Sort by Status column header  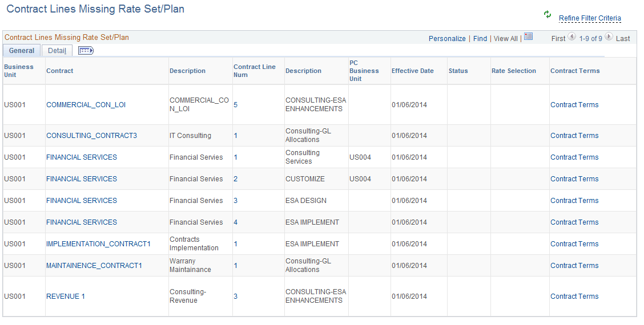(458, 71)
